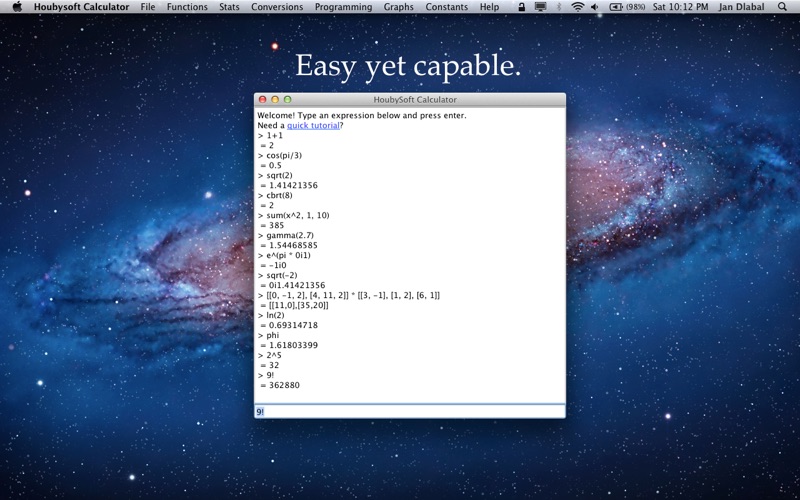800x500 pixels.
Task: Click the Wi-Fi status icon
Action: 578,7
